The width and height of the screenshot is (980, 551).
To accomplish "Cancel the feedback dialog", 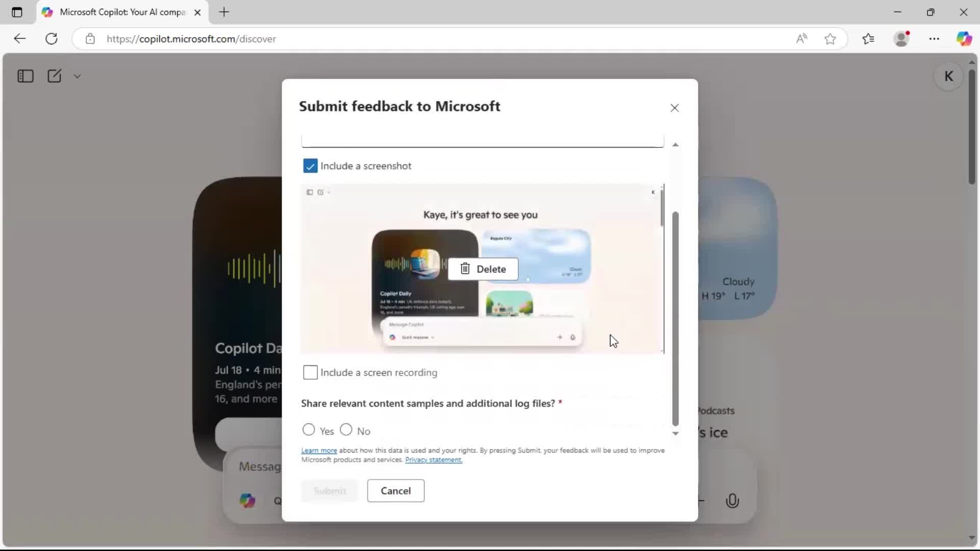I will 396,491.
